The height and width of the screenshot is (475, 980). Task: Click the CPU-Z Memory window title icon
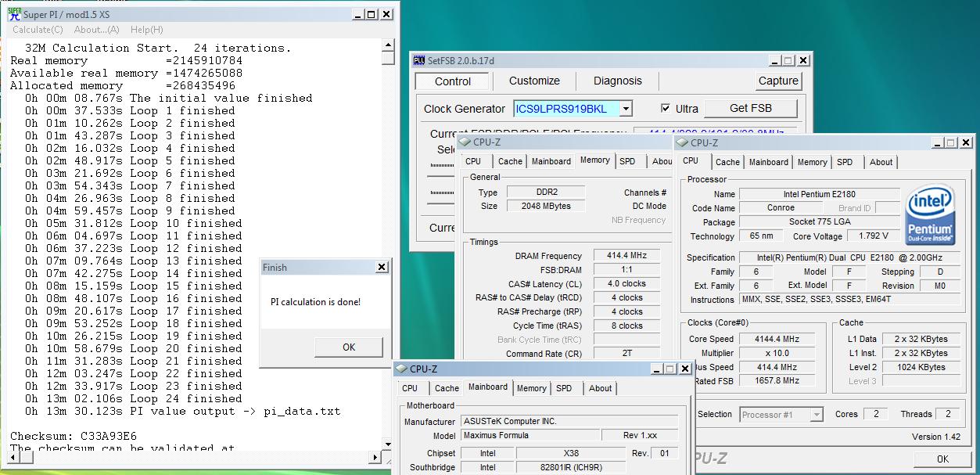tap(464, 142)
